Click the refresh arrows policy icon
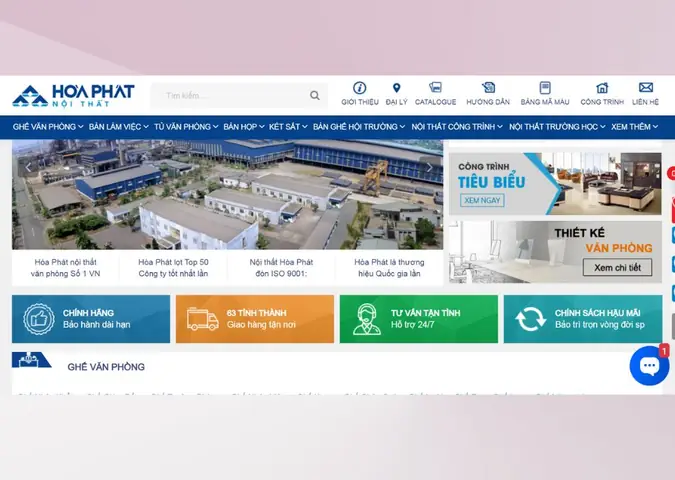Viewport: 675px width, 480px height. point(530,319)
